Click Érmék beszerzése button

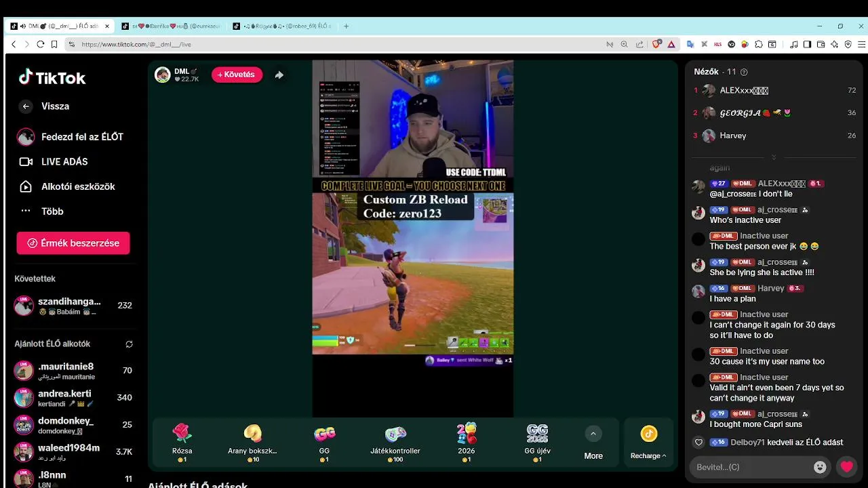pos(73,243)
